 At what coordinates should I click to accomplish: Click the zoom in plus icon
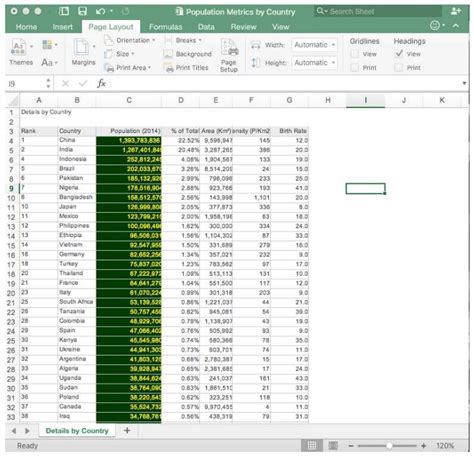tap(423, 446)
